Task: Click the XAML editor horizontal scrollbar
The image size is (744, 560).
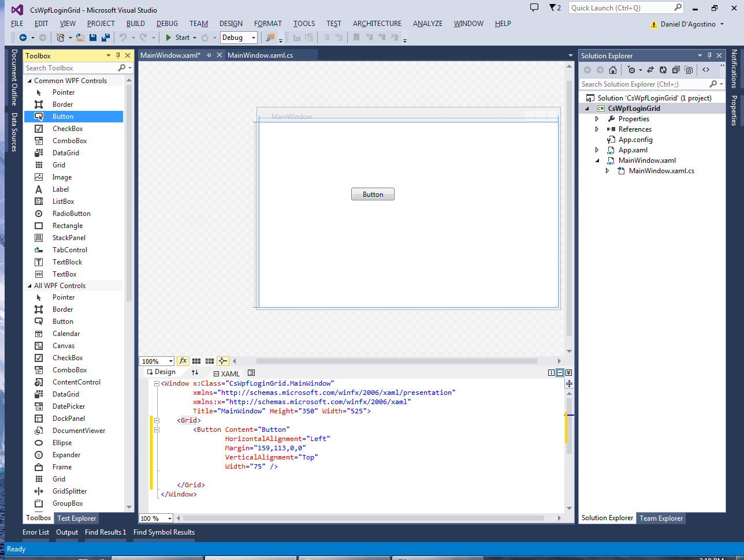Action: 364,518
